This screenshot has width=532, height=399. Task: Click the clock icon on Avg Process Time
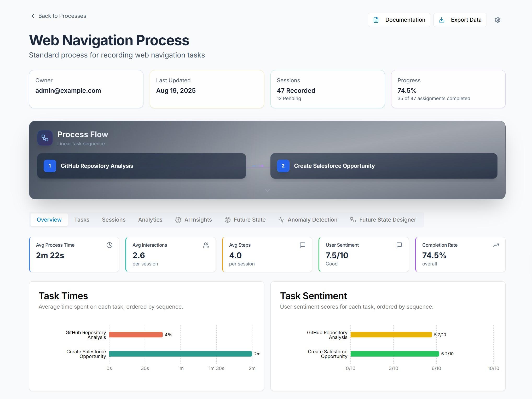coord(109,245)
